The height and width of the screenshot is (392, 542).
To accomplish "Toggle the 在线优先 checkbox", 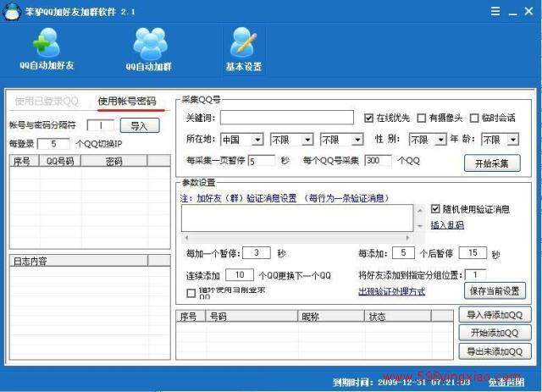I will (x=368, y=119).
